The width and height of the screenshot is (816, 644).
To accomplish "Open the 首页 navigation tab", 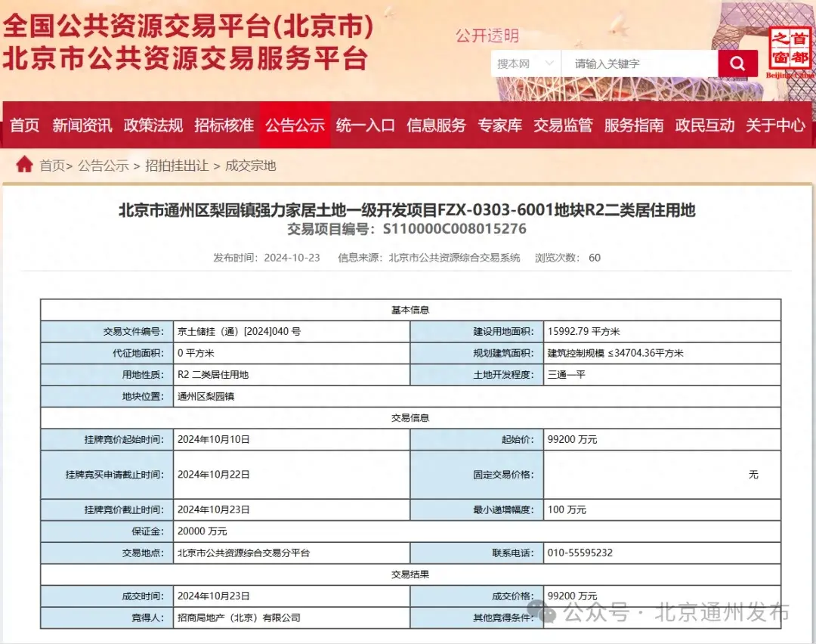I will point(24,125).
